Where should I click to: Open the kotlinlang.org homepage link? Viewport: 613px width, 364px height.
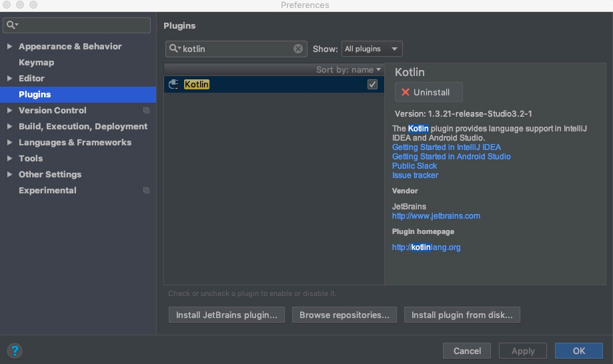[426, 247]
